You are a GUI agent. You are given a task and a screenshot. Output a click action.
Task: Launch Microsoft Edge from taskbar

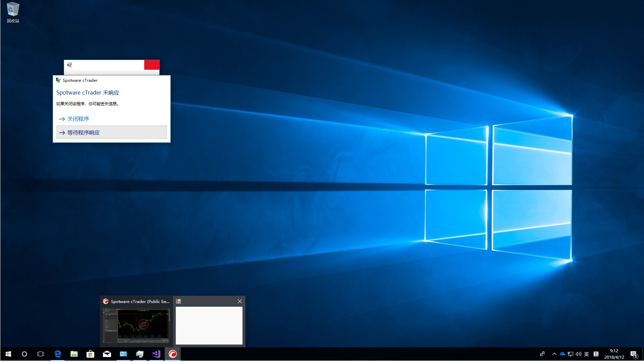point(58,354)
